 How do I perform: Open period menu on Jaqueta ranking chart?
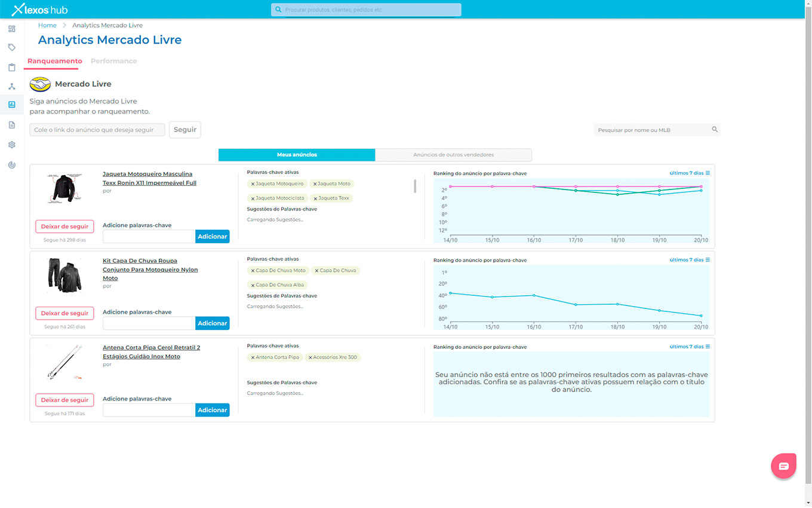click(x=690, y=173)
